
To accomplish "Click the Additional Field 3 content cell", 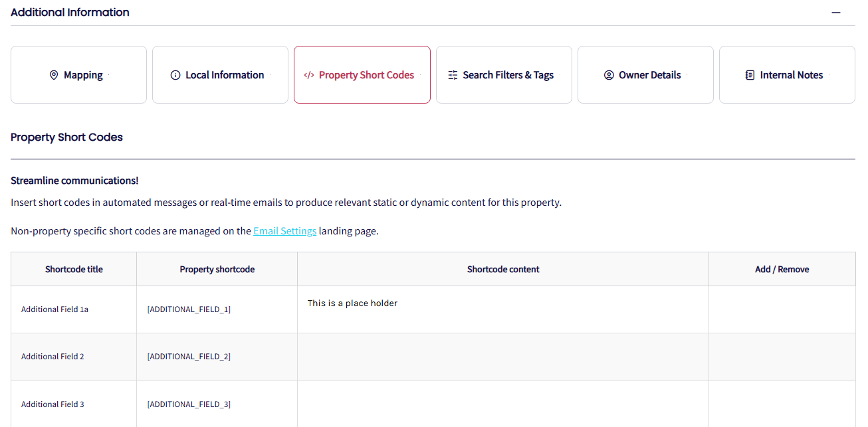I will [x=502, y=404].
